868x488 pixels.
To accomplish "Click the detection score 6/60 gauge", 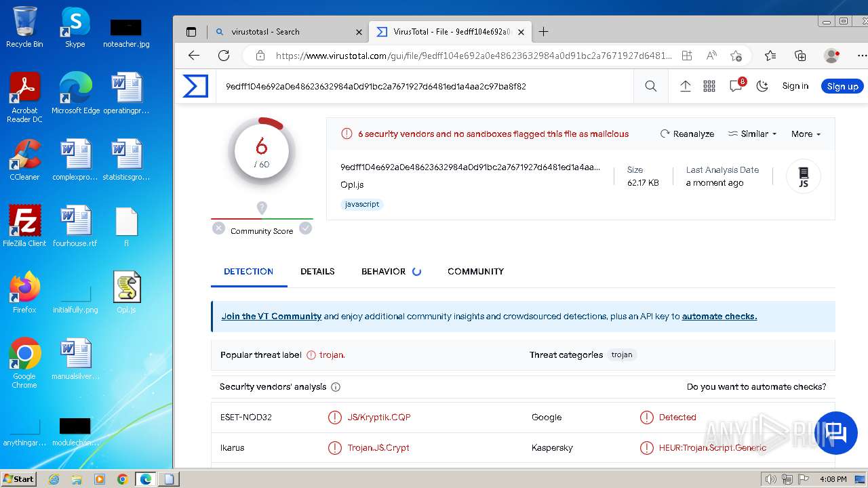I will point(262,151).
